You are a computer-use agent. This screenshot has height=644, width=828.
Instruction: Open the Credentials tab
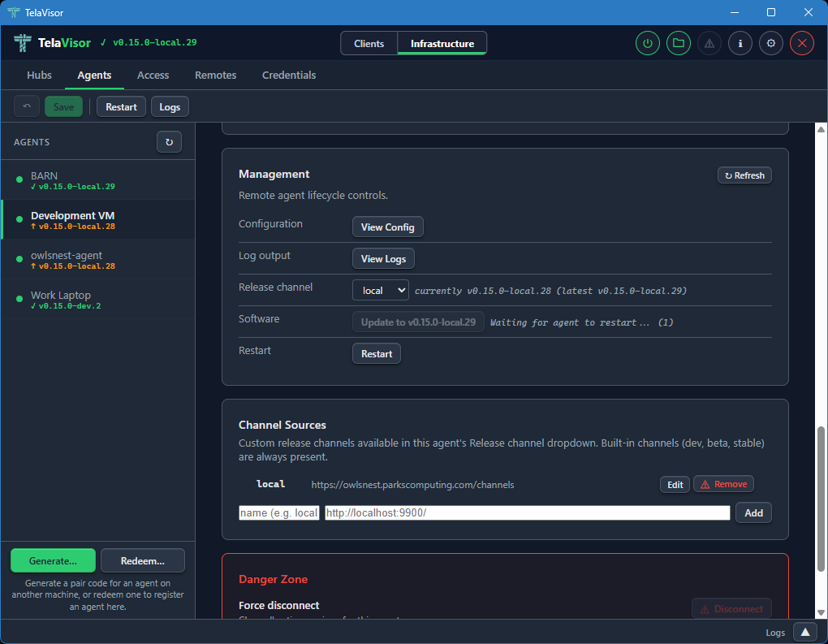(289, 75)
